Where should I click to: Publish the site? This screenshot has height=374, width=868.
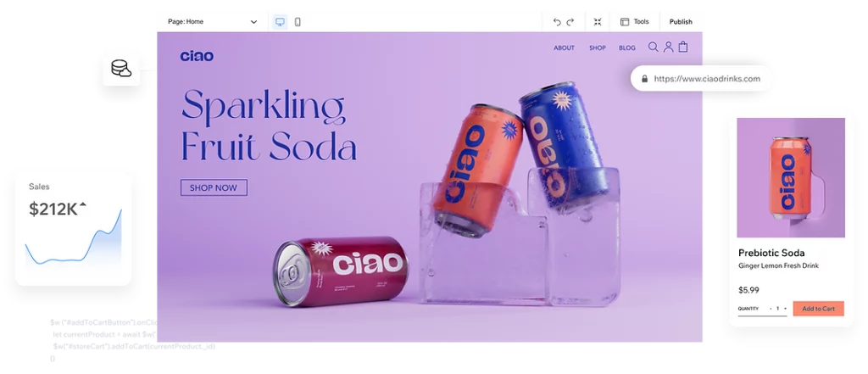pos(681,22)
